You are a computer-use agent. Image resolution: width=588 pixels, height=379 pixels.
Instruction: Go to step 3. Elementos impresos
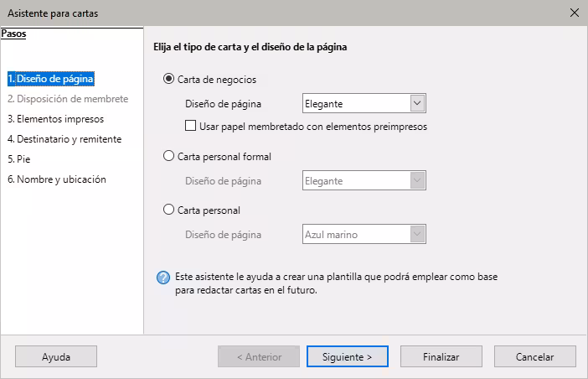56,119
